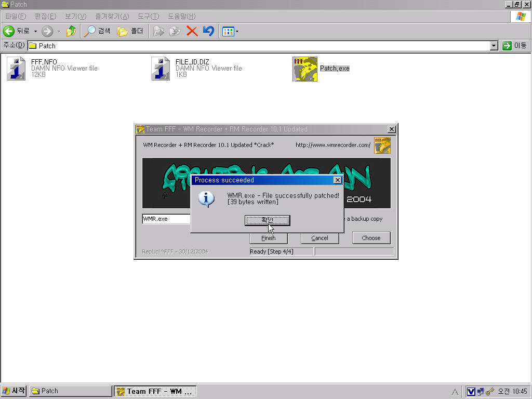Click the green Go (이동) button

pyautogui.click(x=514, y=46)
